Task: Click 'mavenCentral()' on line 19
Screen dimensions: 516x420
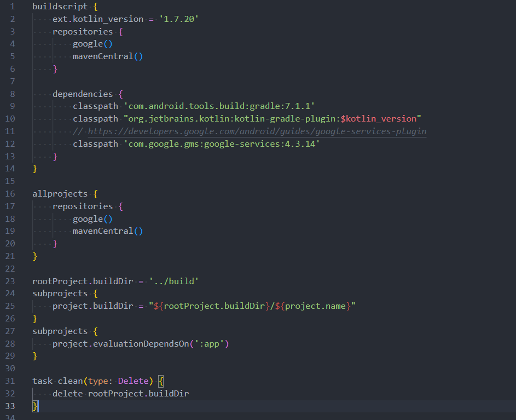Action: click(x=108, y=231)
